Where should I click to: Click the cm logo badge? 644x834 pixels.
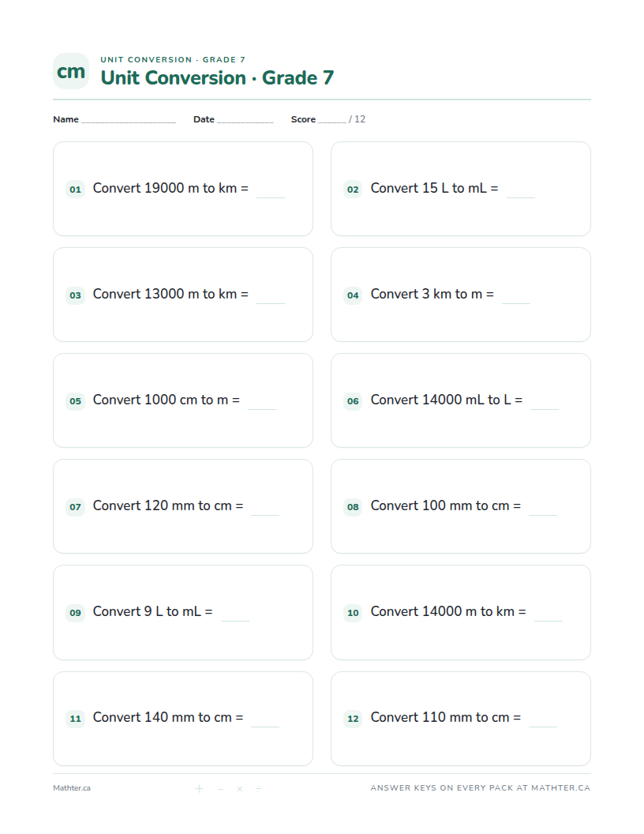click(71, 71)
